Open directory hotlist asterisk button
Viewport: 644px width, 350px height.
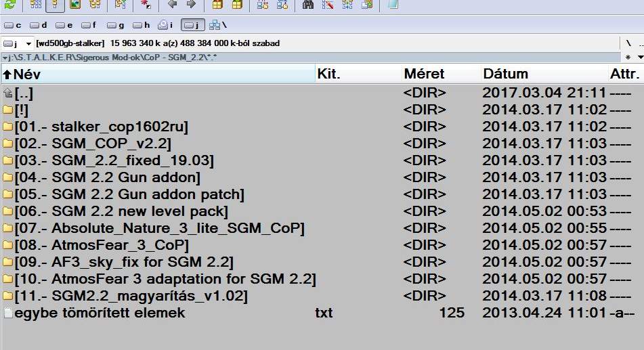[628, 58]
